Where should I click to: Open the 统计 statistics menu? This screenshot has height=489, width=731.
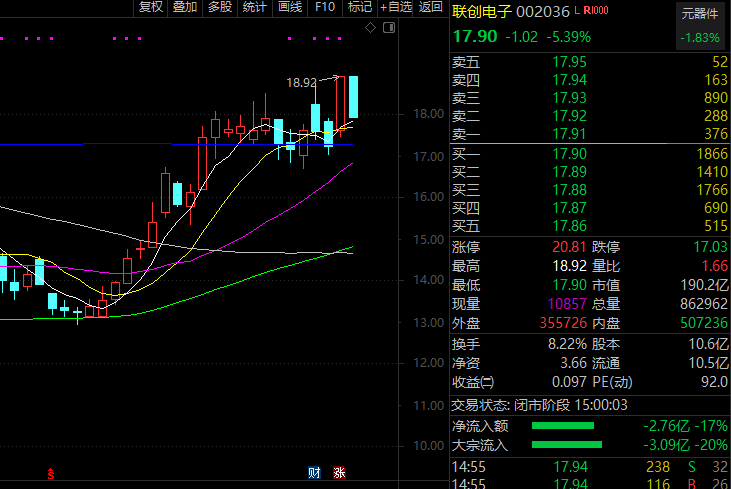coord(254,7)
